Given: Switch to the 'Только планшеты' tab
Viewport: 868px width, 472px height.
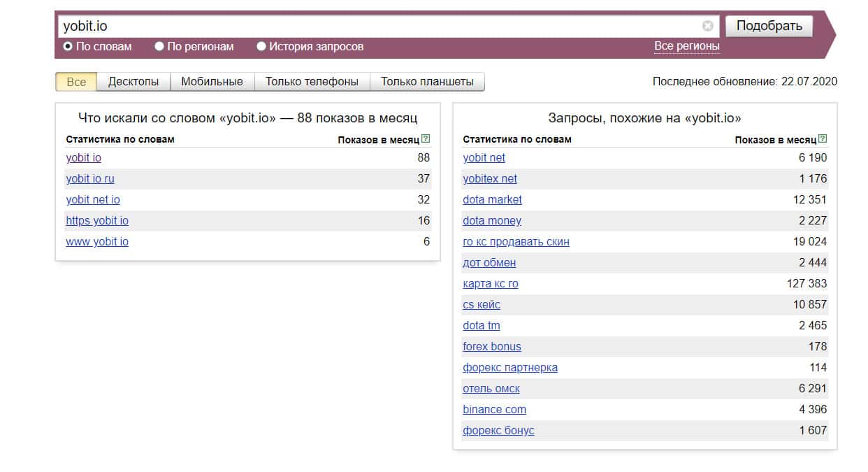Looking at the screenshot, I should click(x=427, y=82).
